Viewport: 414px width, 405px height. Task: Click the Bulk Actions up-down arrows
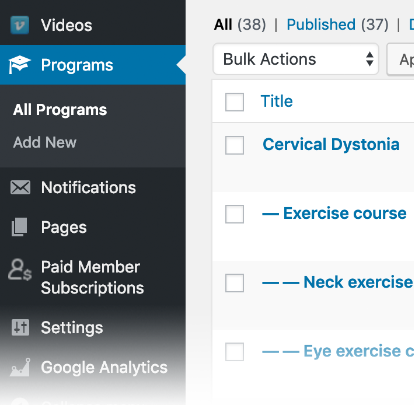(369, 59)
